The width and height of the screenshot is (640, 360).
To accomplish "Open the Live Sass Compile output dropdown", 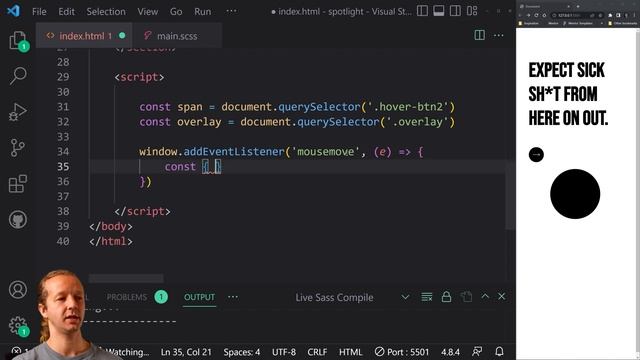I will pos(353,297).
